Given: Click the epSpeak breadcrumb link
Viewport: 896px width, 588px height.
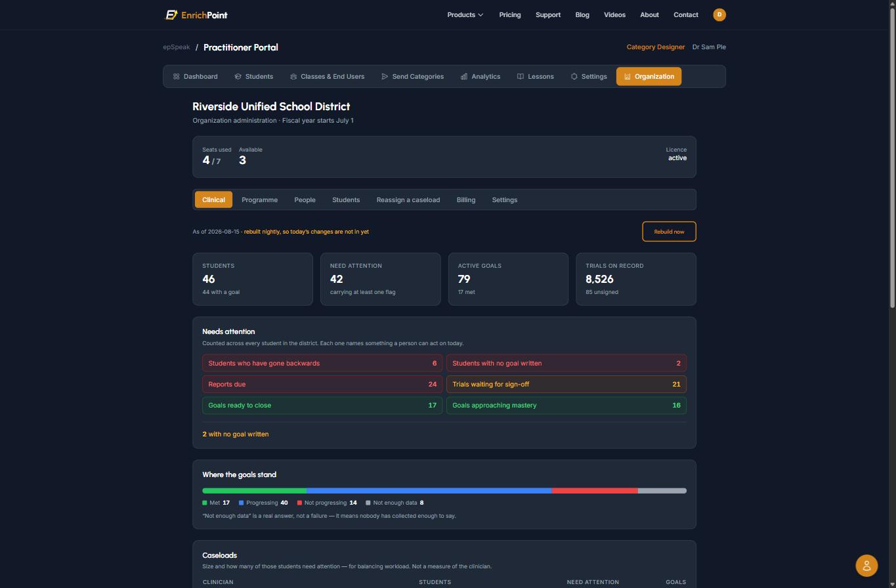Looking at the screenshot, I should pyautogui.click(x=177, y=47).
